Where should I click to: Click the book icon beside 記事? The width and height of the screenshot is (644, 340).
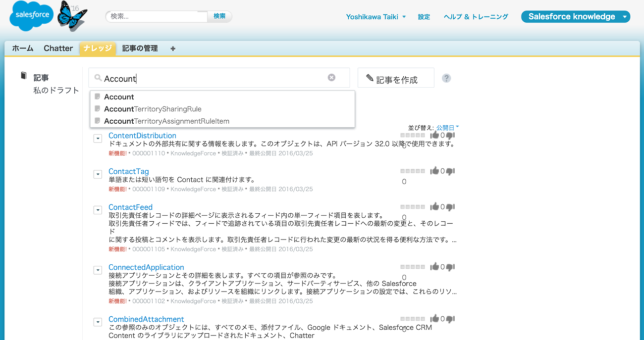pyautogui.click(x=23, y=76)
